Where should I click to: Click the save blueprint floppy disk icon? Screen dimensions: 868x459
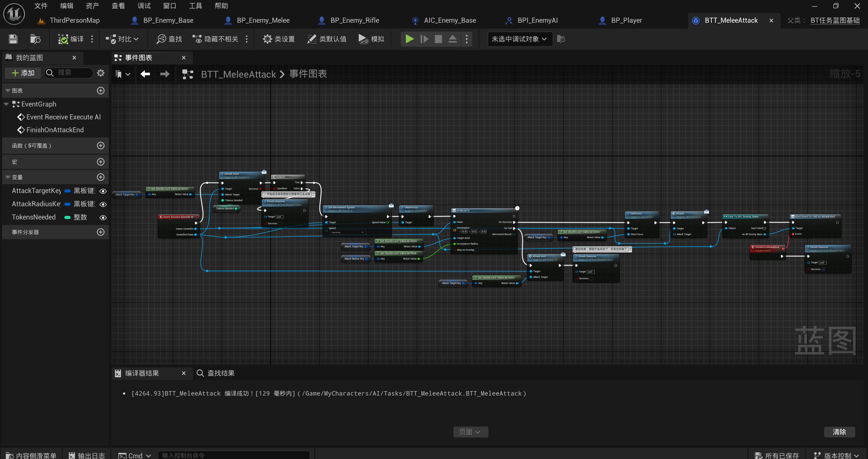(x=13, y=39)
